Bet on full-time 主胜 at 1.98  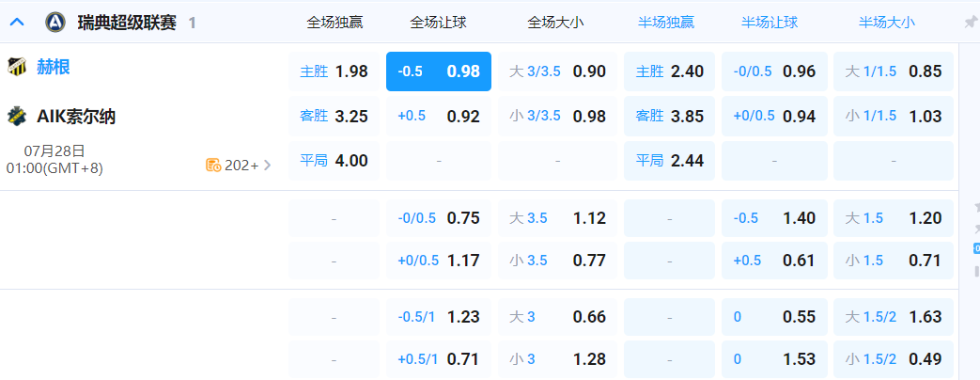pos(334,71)
